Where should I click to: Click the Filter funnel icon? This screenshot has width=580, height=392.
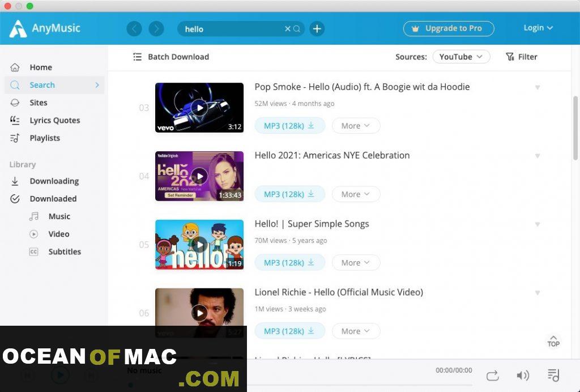click(510, 57)
